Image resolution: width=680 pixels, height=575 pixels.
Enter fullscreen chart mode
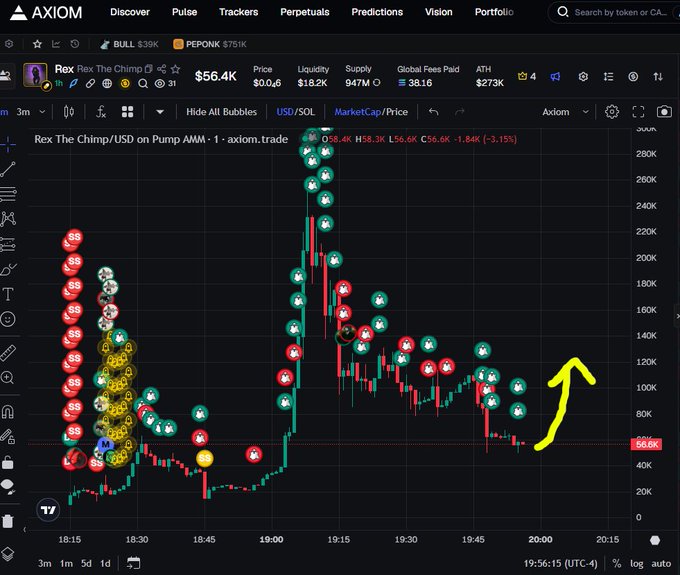tap(638, 112)
